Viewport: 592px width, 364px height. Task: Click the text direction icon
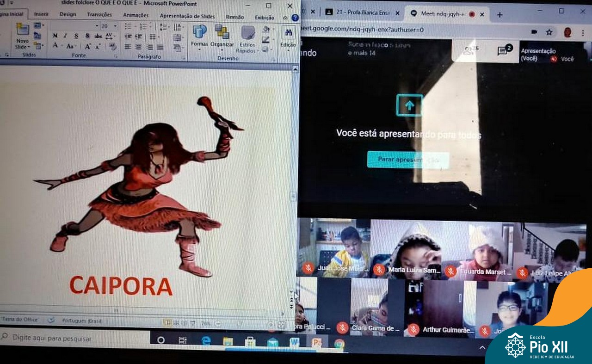(178, 28)
